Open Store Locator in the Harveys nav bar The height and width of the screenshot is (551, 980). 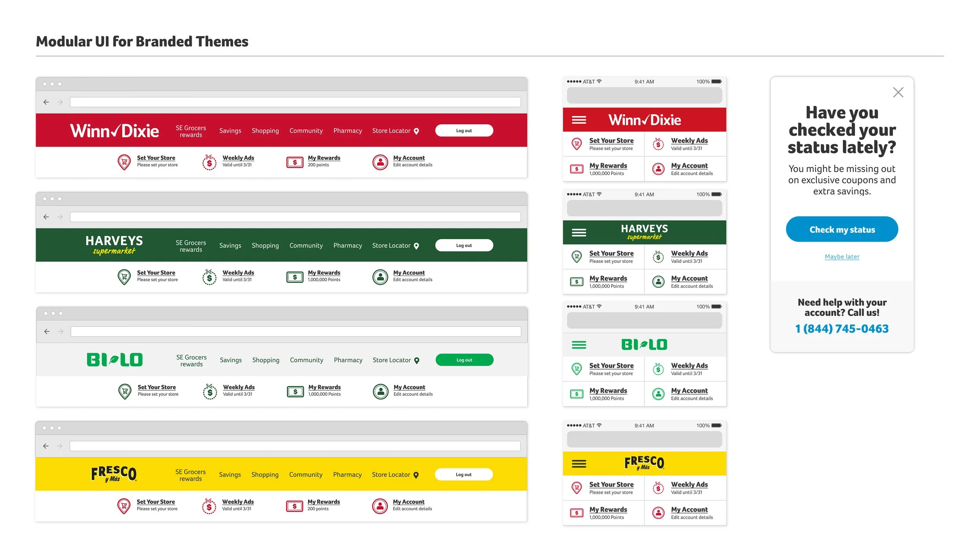click(x=396, y=246)
